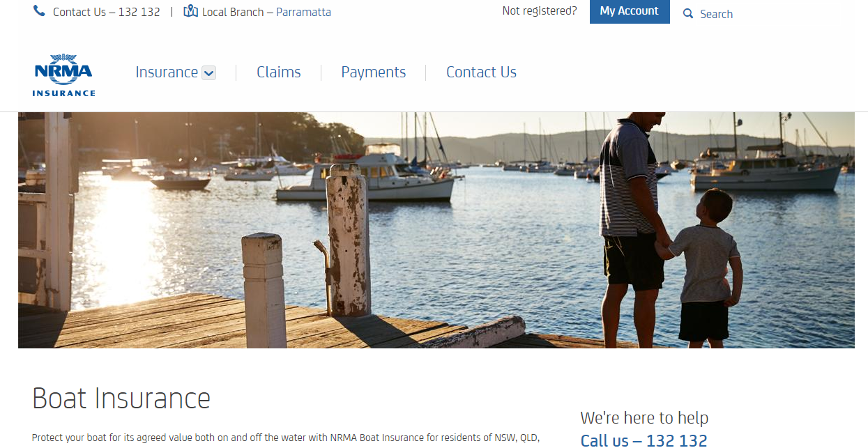Click the Search text link

point(717,14)
